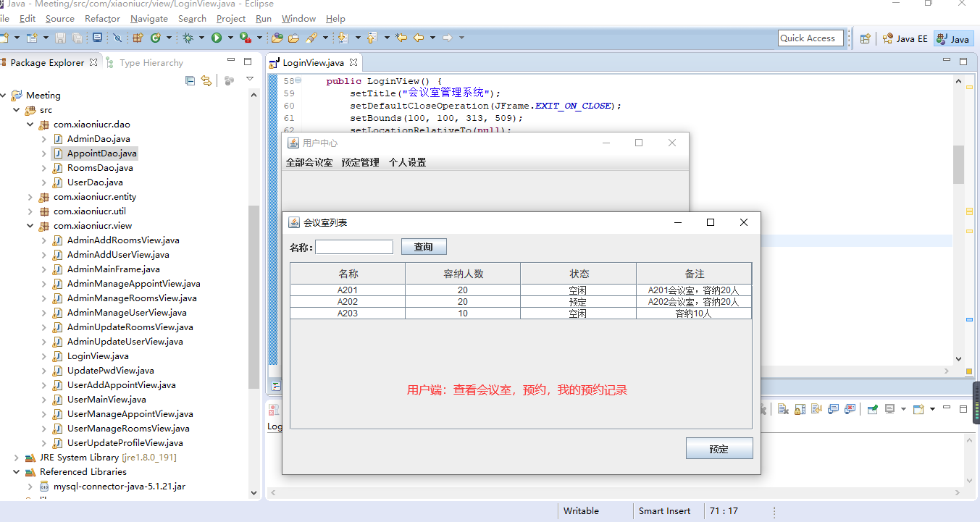Viewport: 980px width, 522px height.
Task: Select the A202 row name cell
Action: pos(348,302)
